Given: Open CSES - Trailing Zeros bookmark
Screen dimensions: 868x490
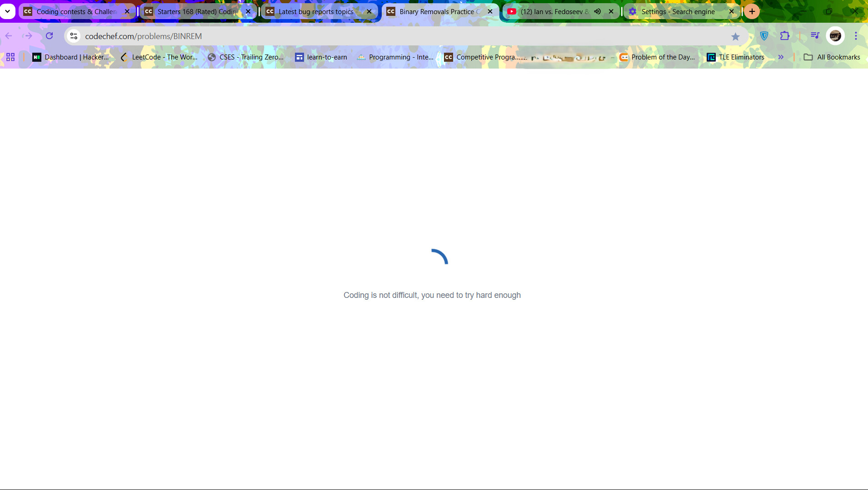Looking at the screenshot, I should tap(246, 57).
